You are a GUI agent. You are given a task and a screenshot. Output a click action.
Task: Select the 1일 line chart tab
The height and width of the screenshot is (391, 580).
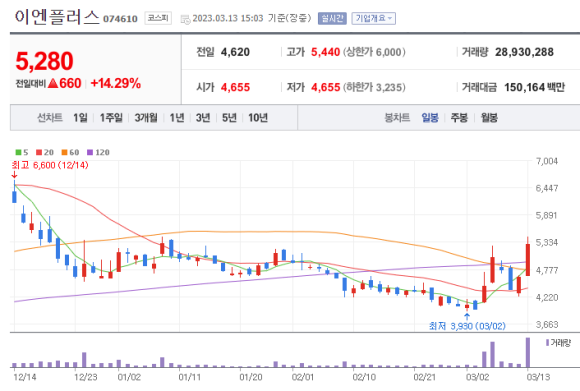pos(80,118)
